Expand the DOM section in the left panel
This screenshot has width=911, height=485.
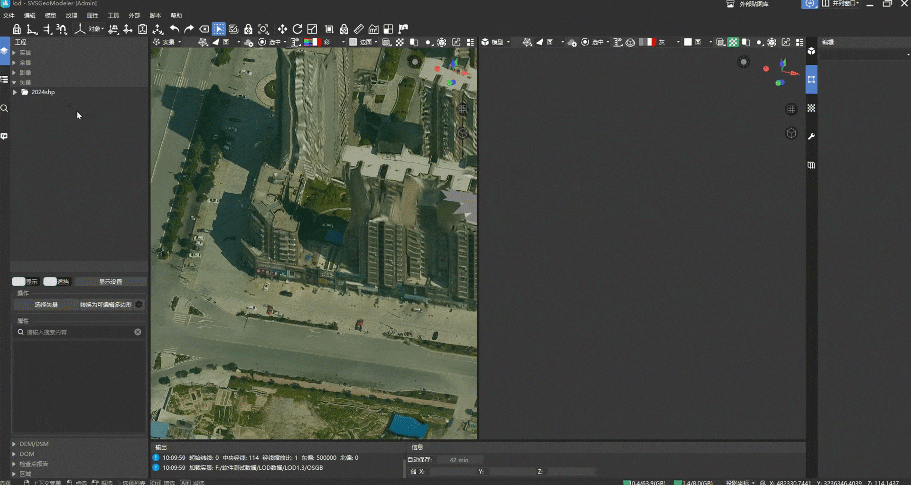coord(14,453)
